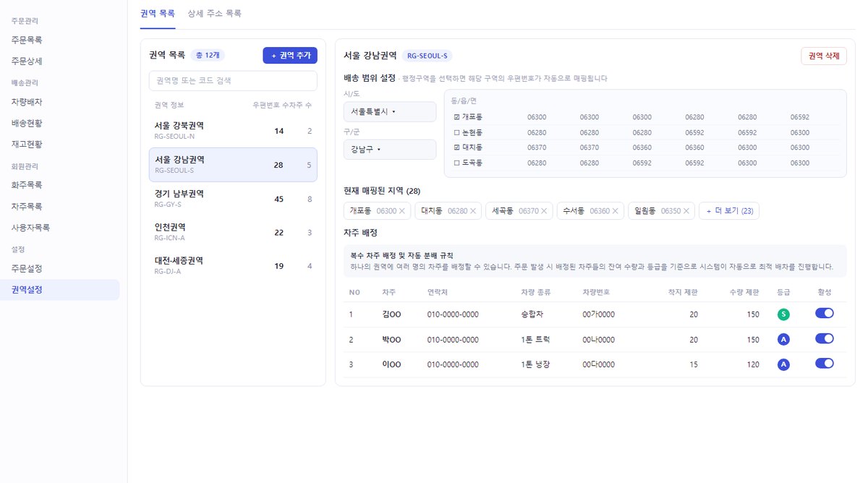The width and height of the screenshot is (868, 483).
Task: Click the 착지 제한 column header
Action: pos(684,292)
